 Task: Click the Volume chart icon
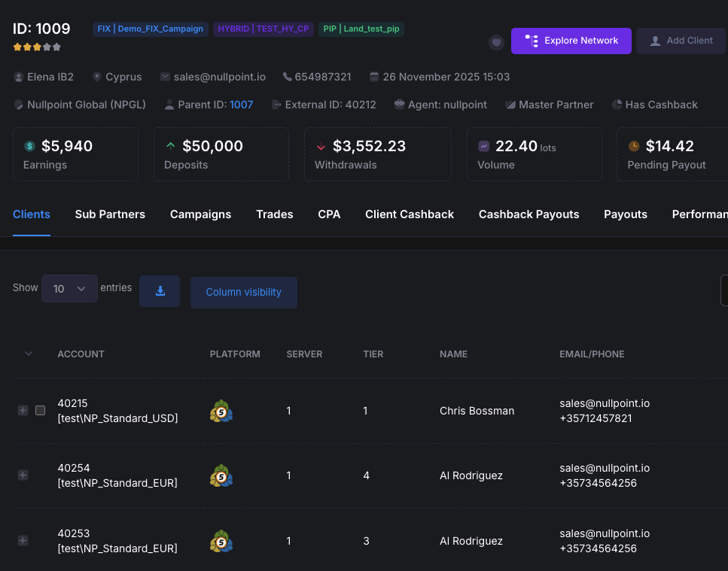[x=484, y=146]
